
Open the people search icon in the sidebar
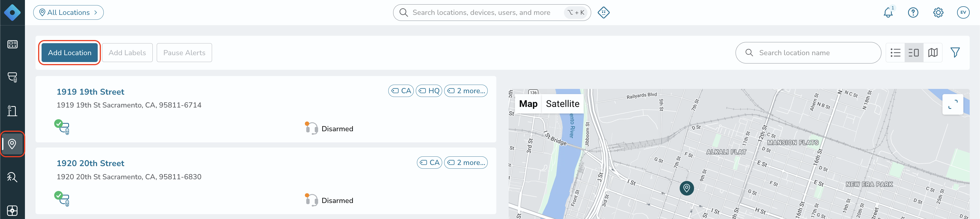(x=12, y=177)
